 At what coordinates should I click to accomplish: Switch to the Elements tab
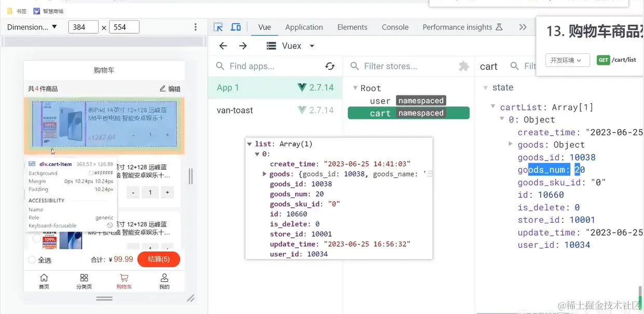pos(352,27)
